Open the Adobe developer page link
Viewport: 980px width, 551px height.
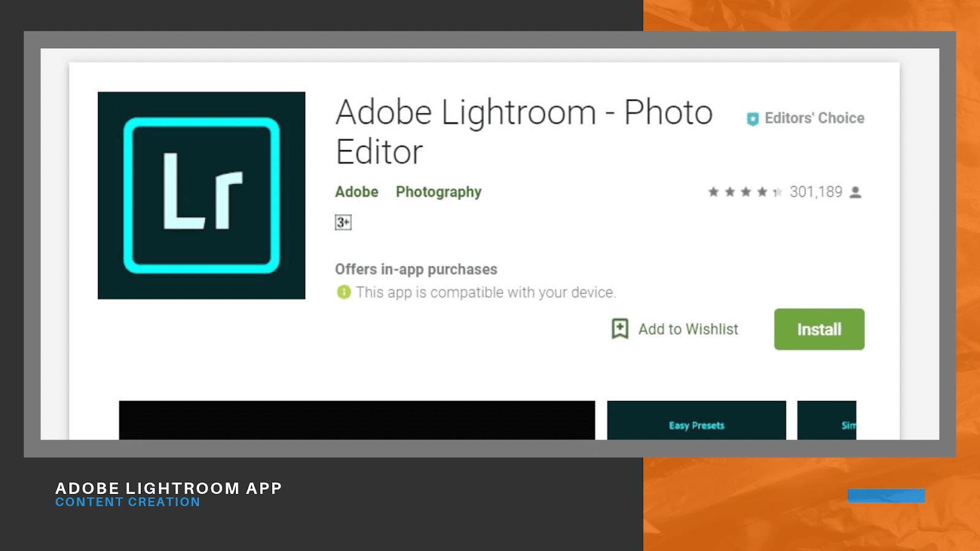pos(356,192)
